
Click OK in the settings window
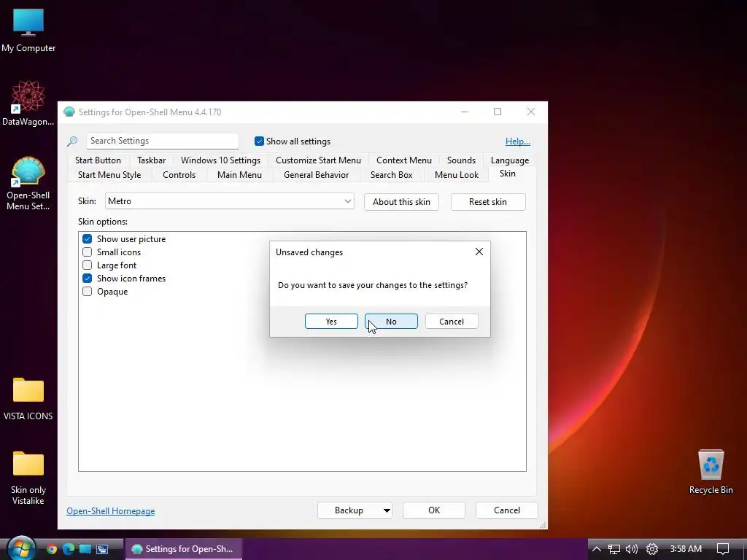pyautogui.click(x=434, y=510)
